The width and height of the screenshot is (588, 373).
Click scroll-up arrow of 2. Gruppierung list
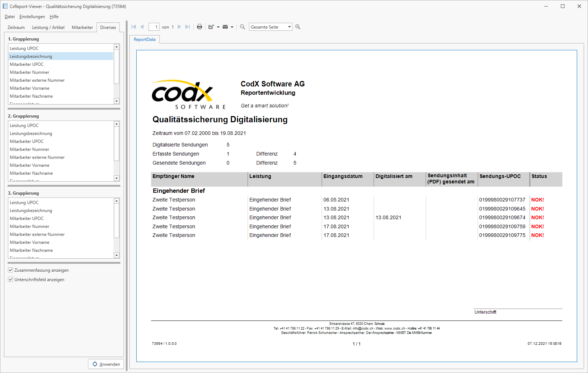(x=116, y=124)
